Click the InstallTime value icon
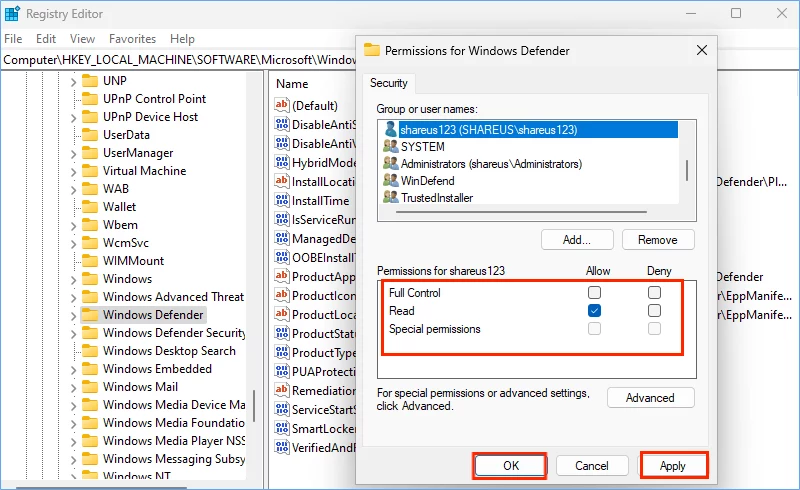Screen dimensions: 800x490 282,200
